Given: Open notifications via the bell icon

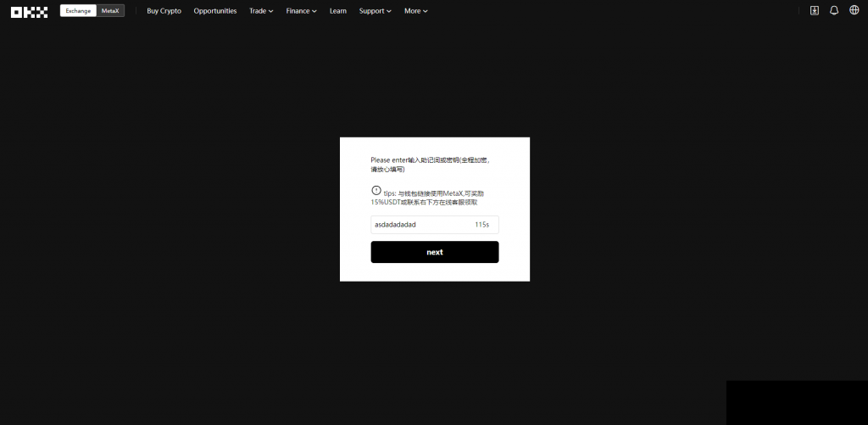Looking at the screenshot, I should click(x=834, y=11).
